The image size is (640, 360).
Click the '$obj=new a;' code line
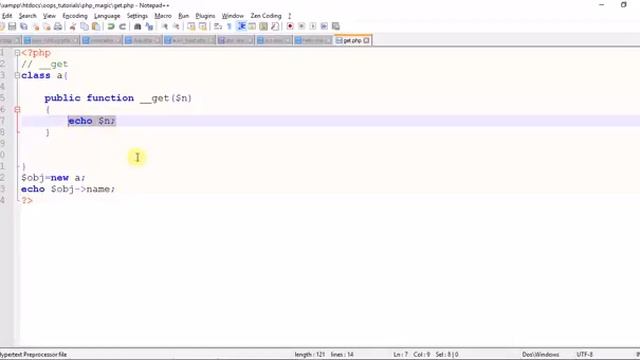(53, 178)
